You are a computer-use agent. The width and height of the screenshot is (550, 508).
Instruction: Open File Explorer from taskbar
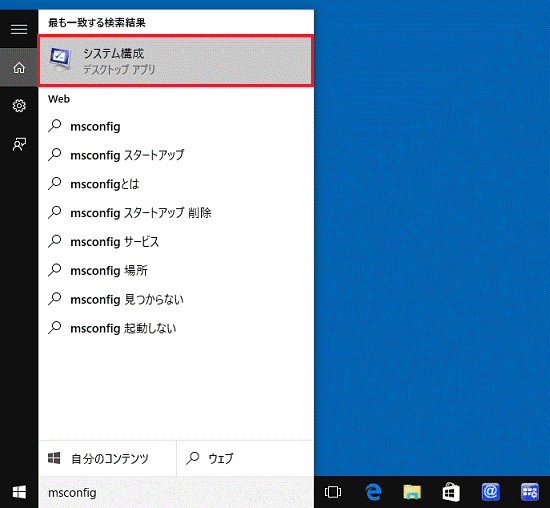[x=412, y=492]
